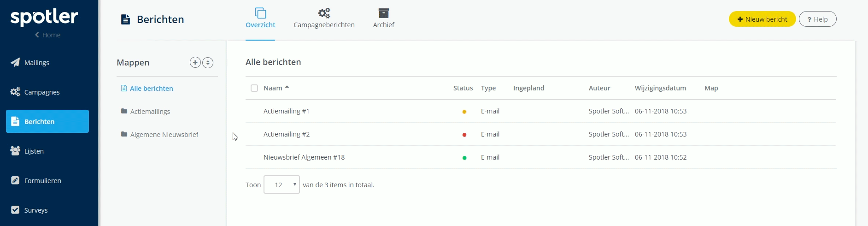Open the message Nieuwsbrief Algemeen #18
Image resolution: width=868 pixels, height=226 pixels.
click(304, 157)
